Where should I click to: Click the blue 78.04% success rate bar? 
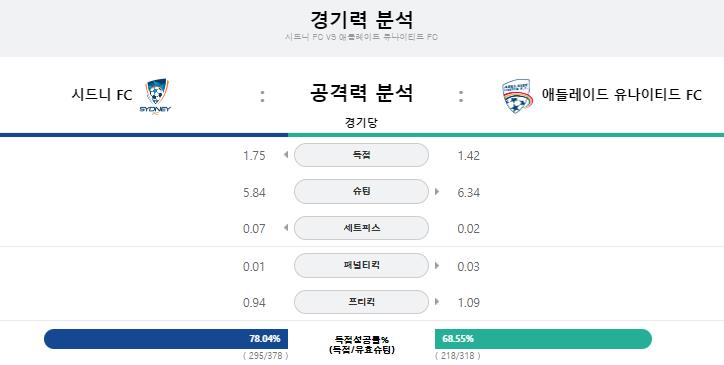point(166,339)
